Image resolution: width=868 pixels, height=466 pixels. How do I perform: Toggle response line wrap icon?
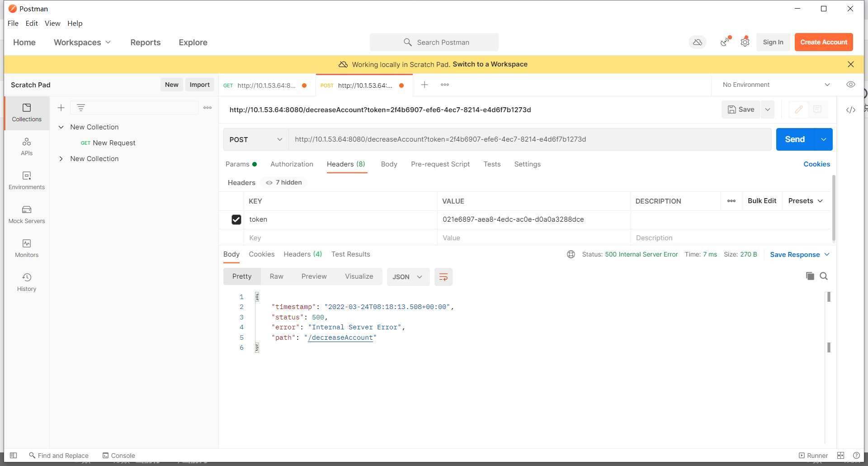click(x=443, y=277)
